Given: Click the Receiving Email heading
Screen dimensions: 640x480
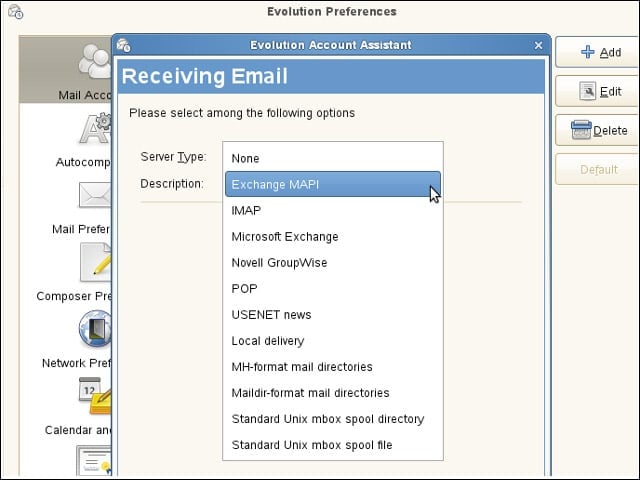Looking at the screenshot, I should pos(204,76).
